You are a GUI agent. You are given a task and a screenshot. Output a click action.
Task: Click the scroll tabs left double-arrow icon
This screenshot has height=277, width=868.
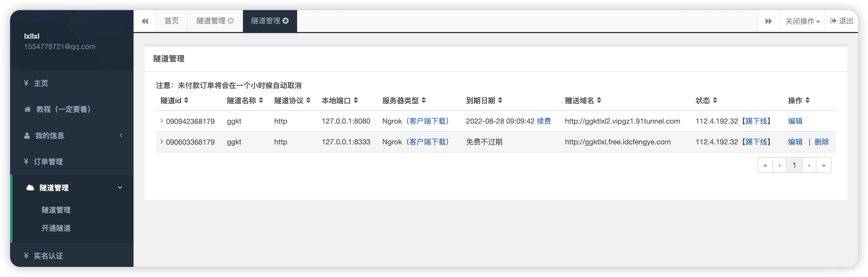(x=145, y=21)
